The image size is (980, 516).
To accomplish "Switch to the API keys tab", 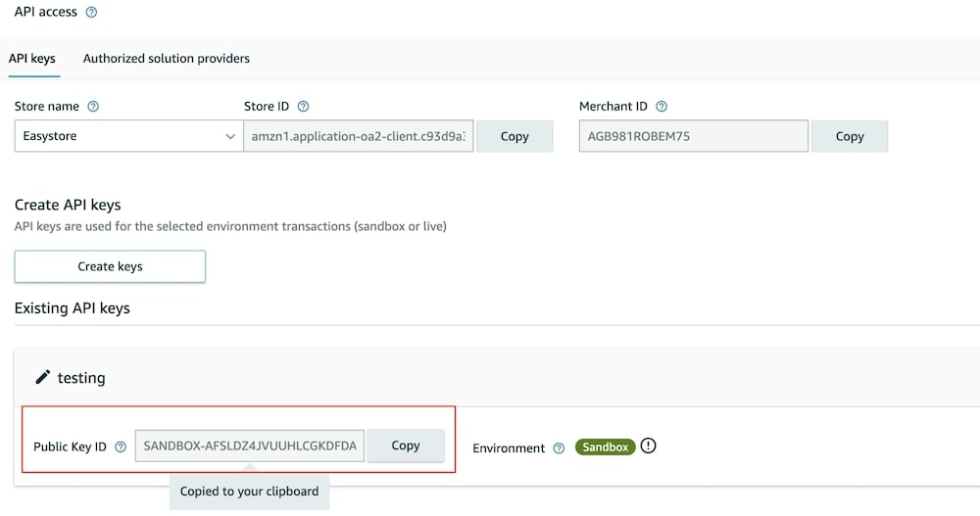I will [x=32, y=59].
